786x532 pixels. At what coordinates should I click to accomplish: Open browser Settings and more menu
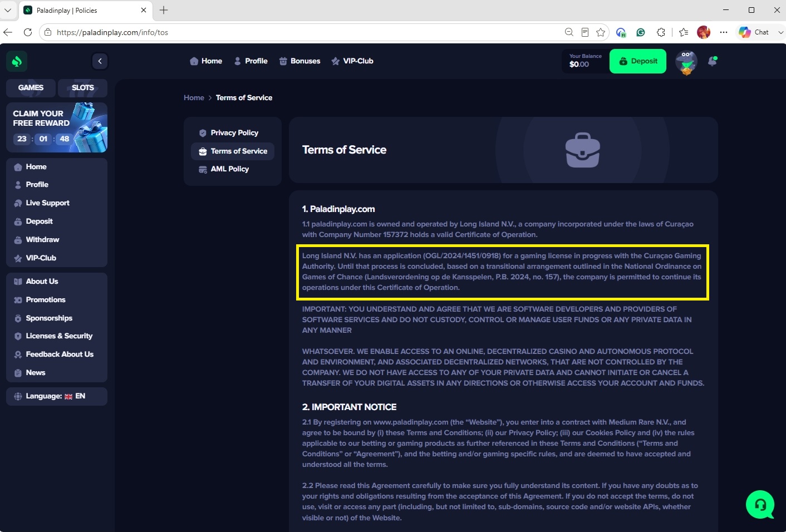tap(724, 32)
